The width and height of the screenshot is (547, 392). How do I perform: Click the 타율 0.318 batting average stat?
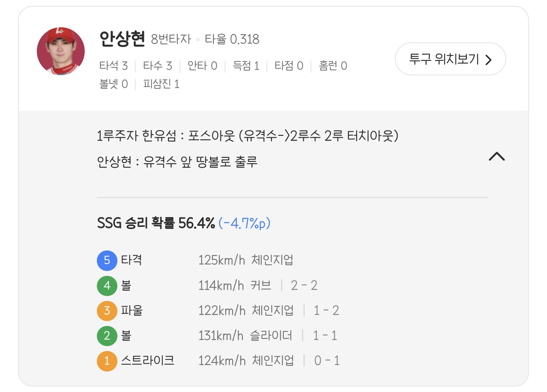pyautogui.click(x=232, y=39)
